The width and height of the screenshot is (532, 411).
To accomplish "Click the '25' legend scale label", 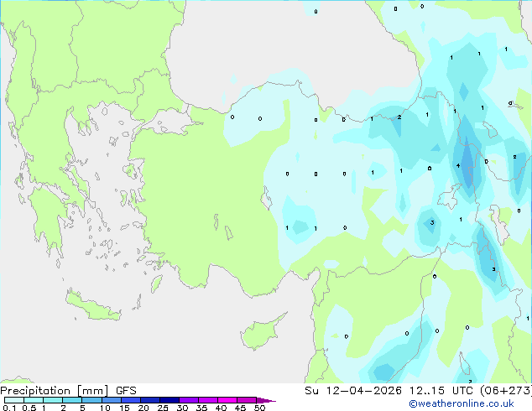I will [163, 408].
